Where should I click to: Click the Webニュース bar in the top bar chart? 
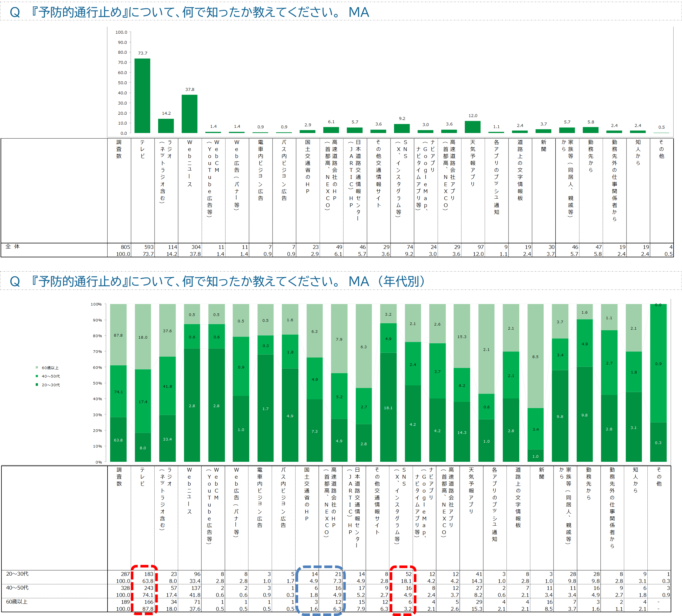[189, 114]
